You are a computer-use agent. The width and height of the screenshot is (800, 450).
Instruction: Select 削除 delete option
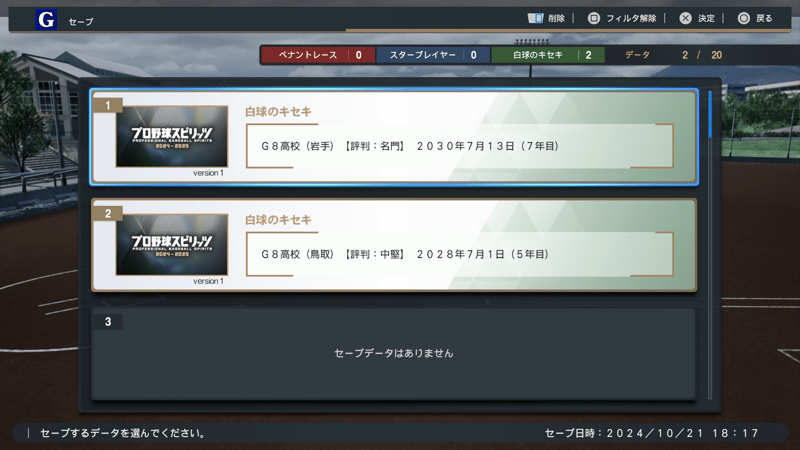click(556, 18)
